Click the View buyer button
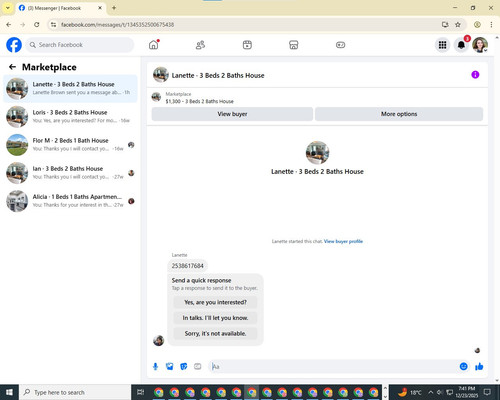The height and width of the screenshot is (400, 500). (x=232, y=114)
